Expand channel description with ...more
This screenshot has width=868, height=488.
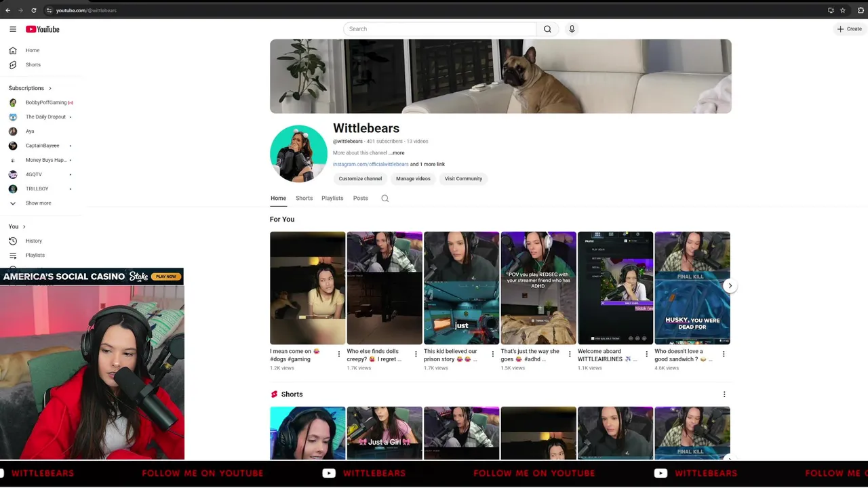[x=397, y=153]
